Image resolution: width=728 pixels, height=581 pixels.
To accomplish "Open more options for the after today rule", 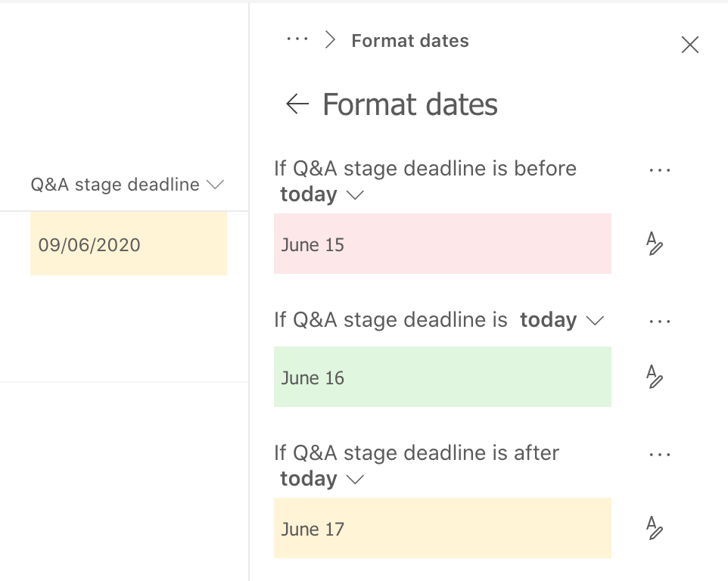I will pyautogui.click(x=660, y=455).
